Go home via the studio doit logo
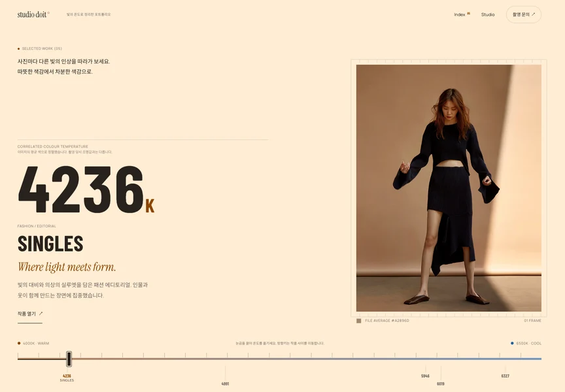Viewport: 565px width, 392px height. click(x=32, y=14)
